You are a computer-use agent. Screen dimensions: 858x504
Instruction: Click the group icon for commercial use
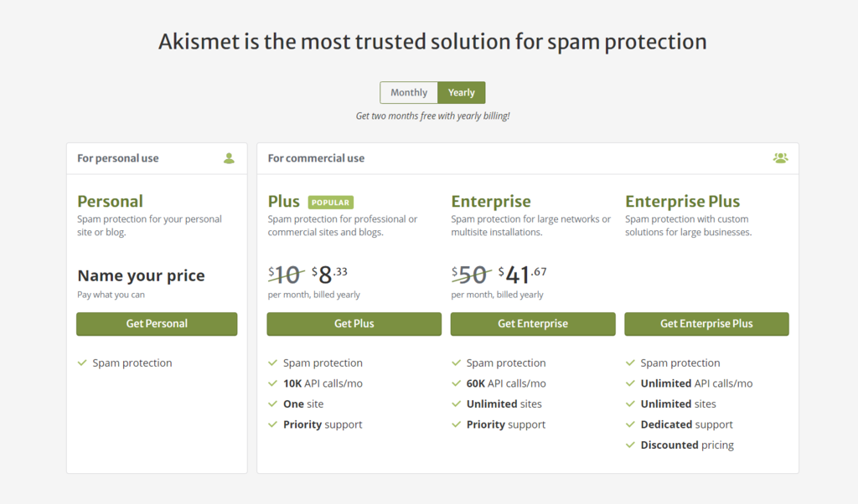(780, 158)
